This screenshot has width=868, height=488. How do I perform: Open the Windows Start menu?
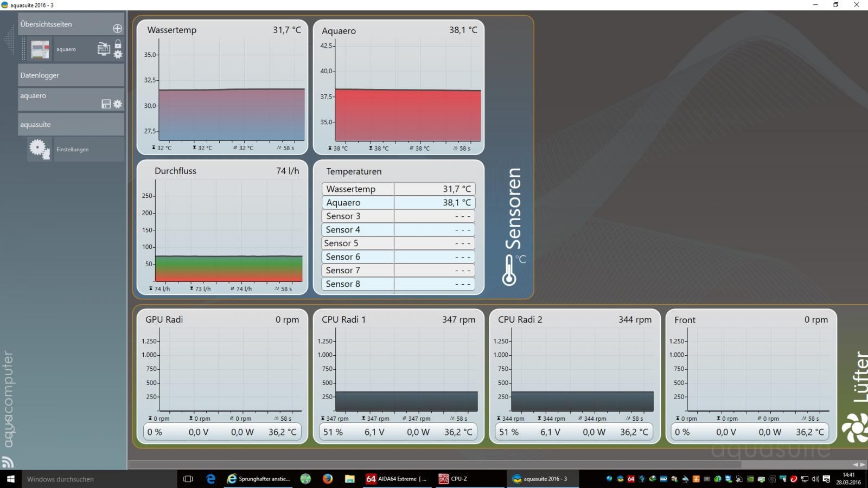pyautogui.click(x=10, y=479)
